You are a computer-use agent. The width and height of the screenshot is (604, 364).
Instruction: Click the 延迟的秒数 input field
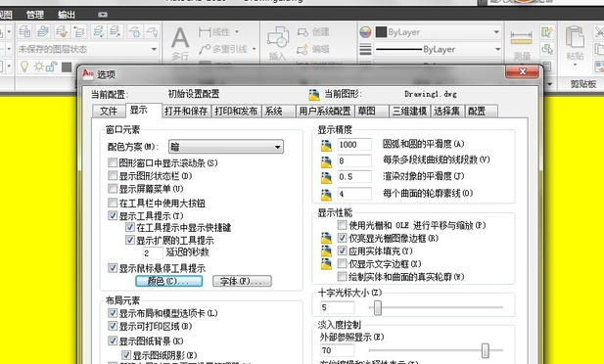[153, 252]
